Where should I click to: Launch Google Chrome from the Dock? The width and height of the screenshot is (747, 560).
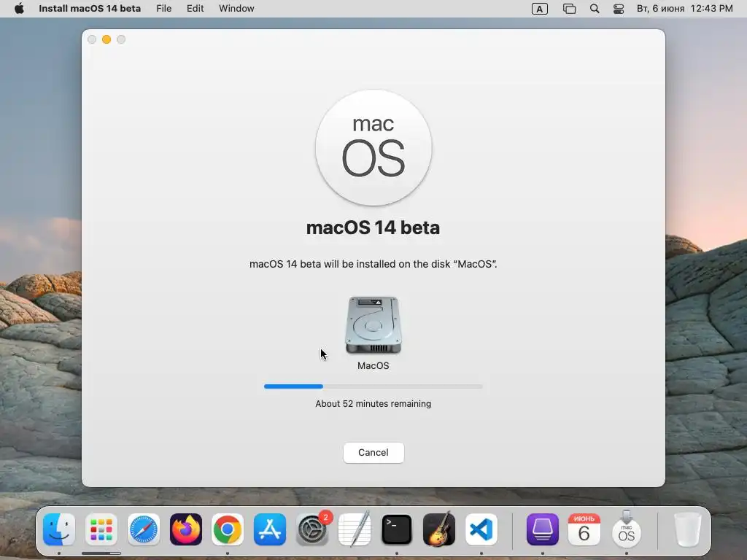228,529
